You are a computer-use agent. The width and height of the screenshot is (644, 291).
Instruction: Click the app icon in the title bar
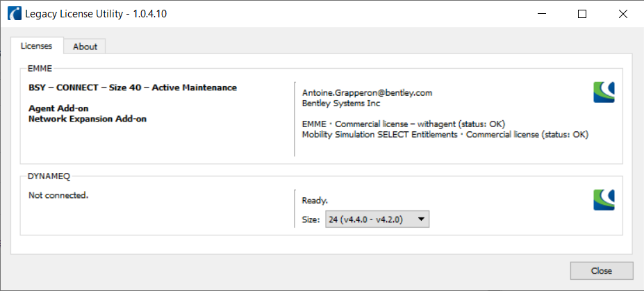13,14
